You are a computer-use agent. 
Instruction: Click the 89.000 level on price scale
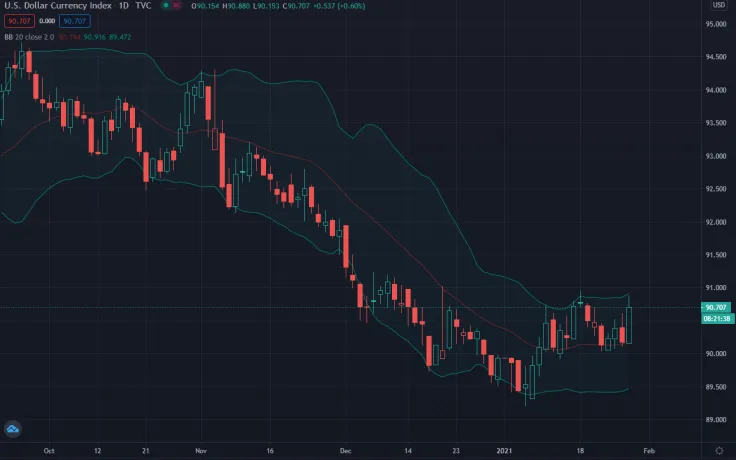(x=715, y=419)
